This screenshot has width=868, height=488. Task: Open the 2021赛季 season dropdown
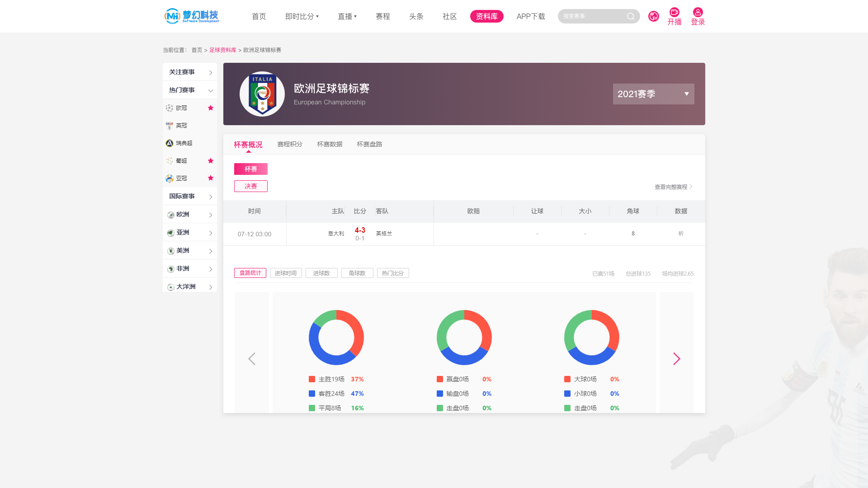point(653,94)
